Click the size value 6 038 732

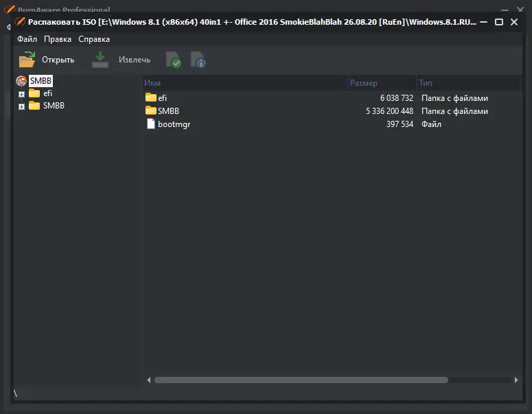coord(397,98)
